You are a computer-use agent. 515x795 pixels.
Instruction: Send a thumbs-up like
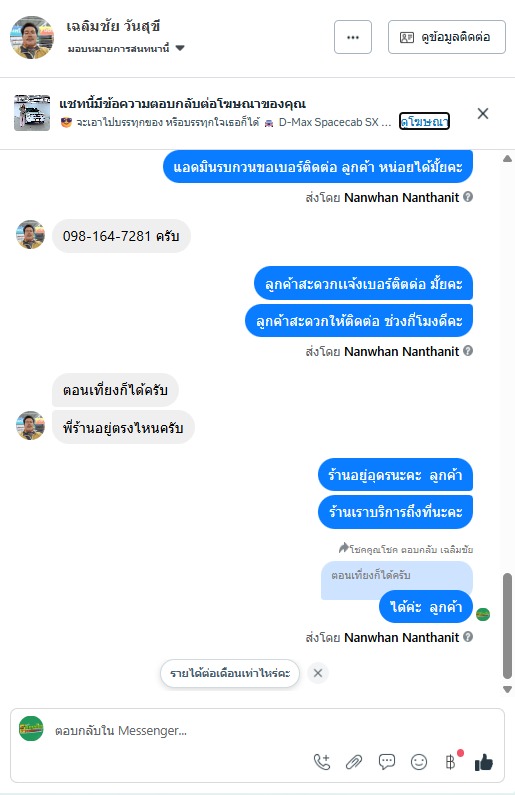point(484,762)
